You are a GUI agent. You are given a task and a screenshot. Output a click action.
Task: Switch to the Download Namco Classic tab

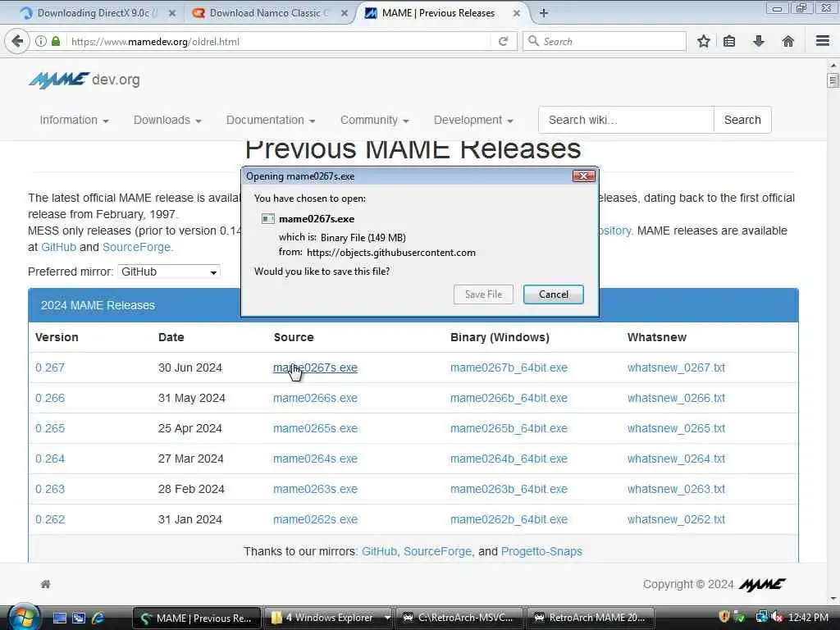pos(269,13)
